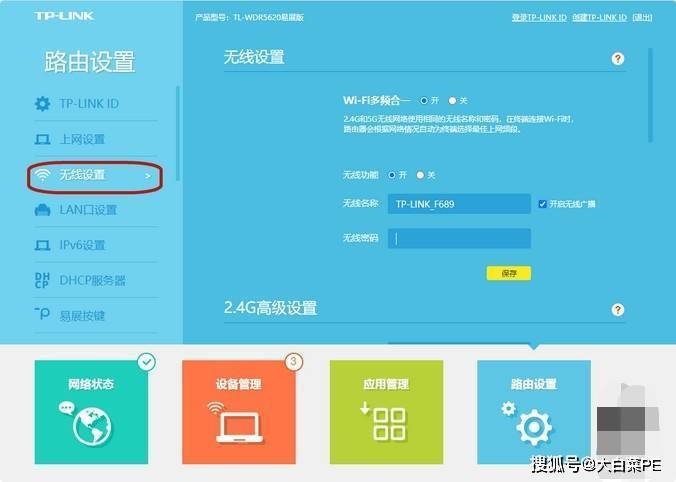
Task: Expand 无线设置 chevron arrow
Action: click(x=148, y=176)
